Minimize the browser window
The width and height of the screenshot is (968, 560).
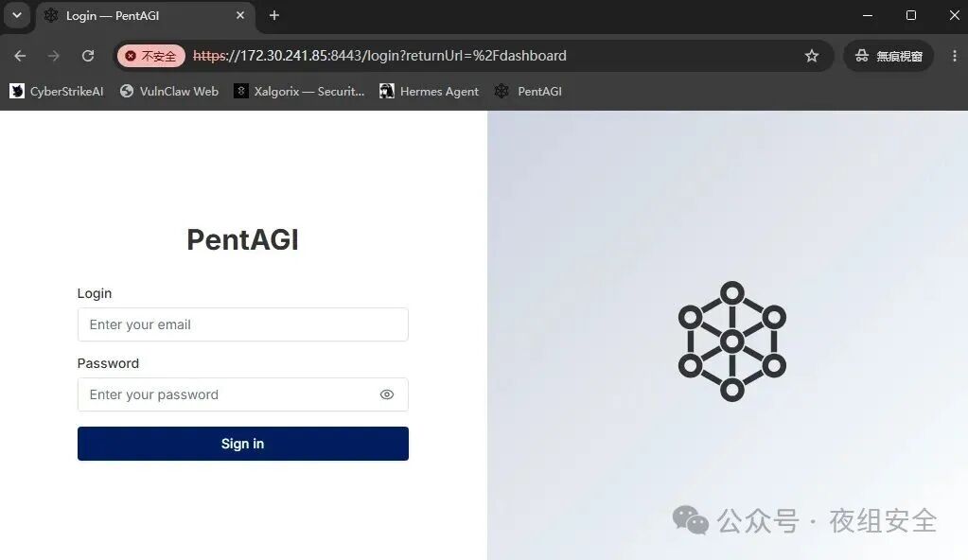868,15
